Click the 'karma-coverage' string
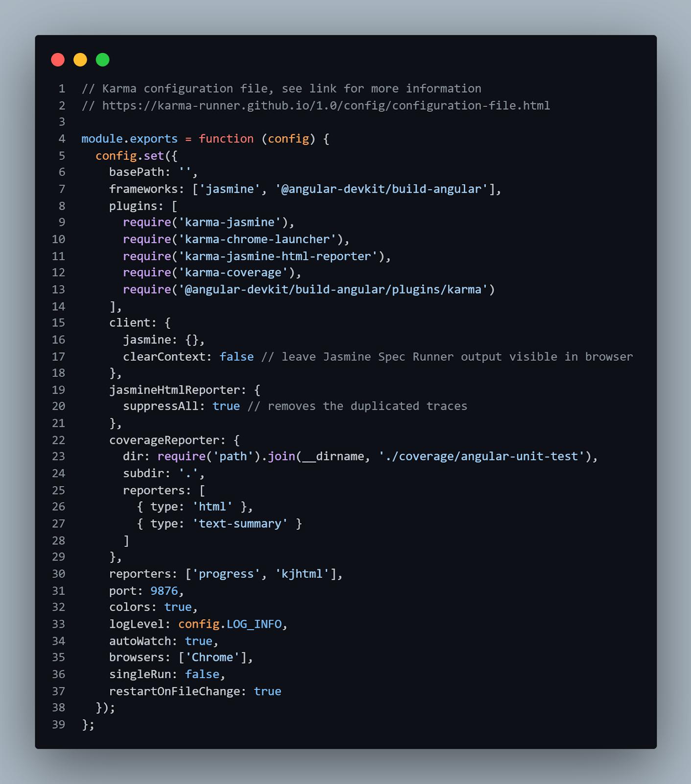691x784 pixels. click(x=233, y=272)
